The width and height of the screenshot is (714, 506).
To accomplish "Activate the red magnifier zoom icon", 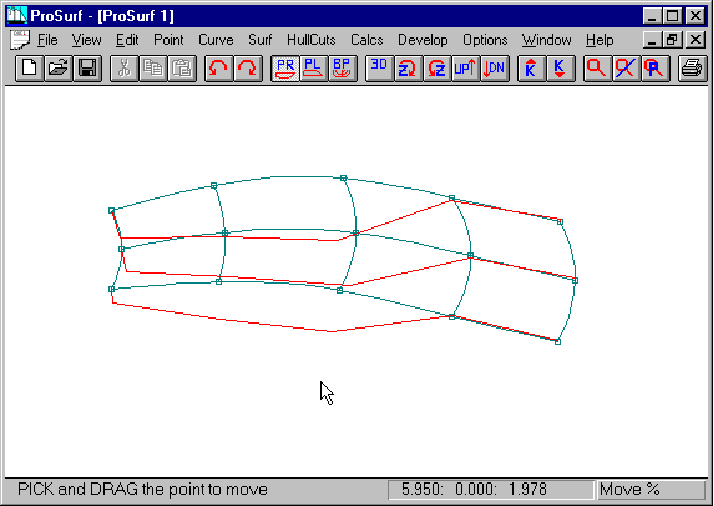I will point(597,68).
